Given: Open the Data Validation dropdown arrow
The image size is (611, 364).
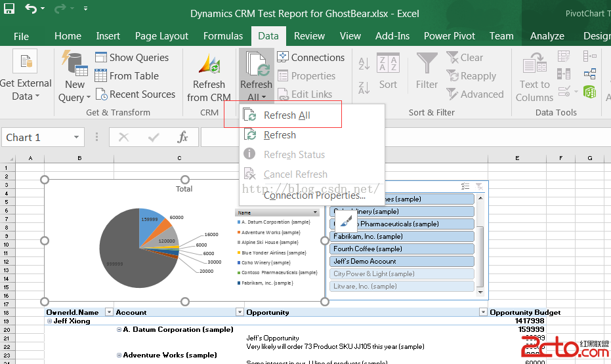Looking at the screenshot, I should tap(576, 92).
